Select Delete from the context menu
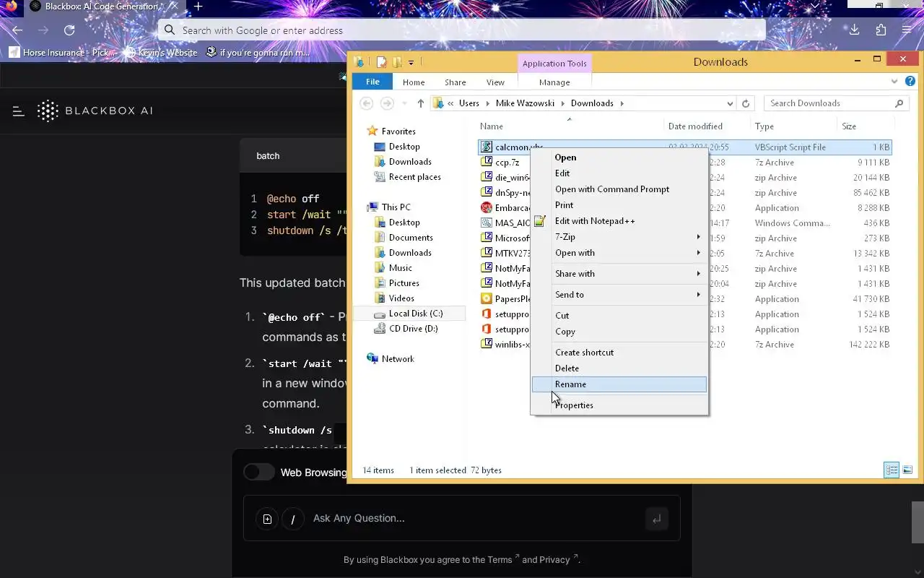Screen dimensions: 924x578 [619, 368]
